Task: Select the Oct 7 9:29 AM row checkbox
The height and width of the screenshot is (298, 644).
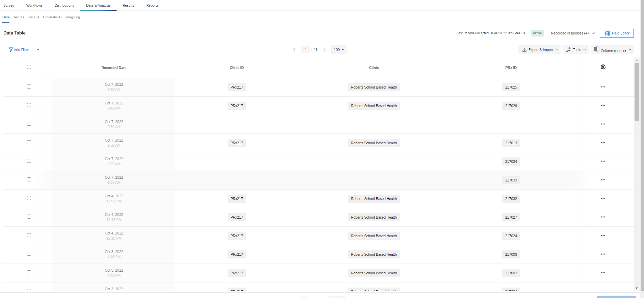Action: click(x=29, y=161)
